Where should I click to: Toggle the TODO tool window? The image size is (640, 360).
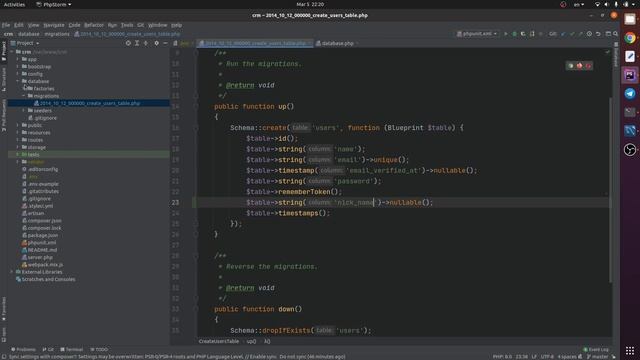click(99, 349)
